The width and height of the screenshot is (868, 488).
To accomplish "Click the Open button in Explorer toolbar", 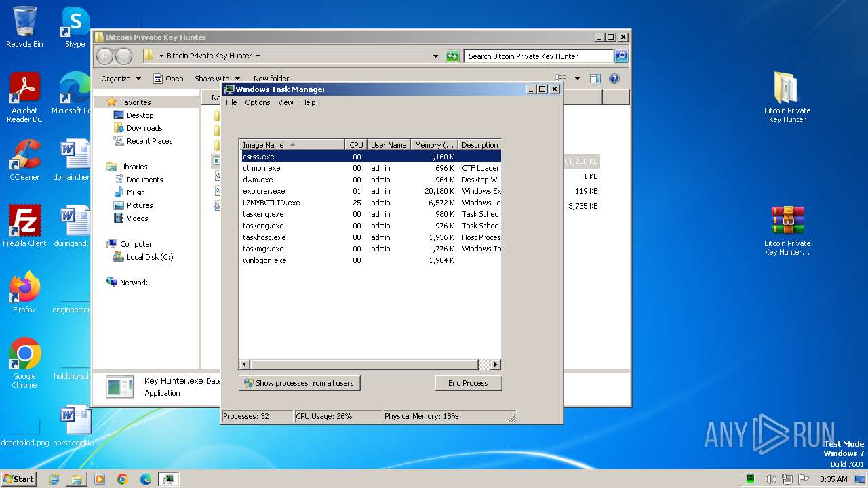I will pyautogui.click(x=168, y=79).
